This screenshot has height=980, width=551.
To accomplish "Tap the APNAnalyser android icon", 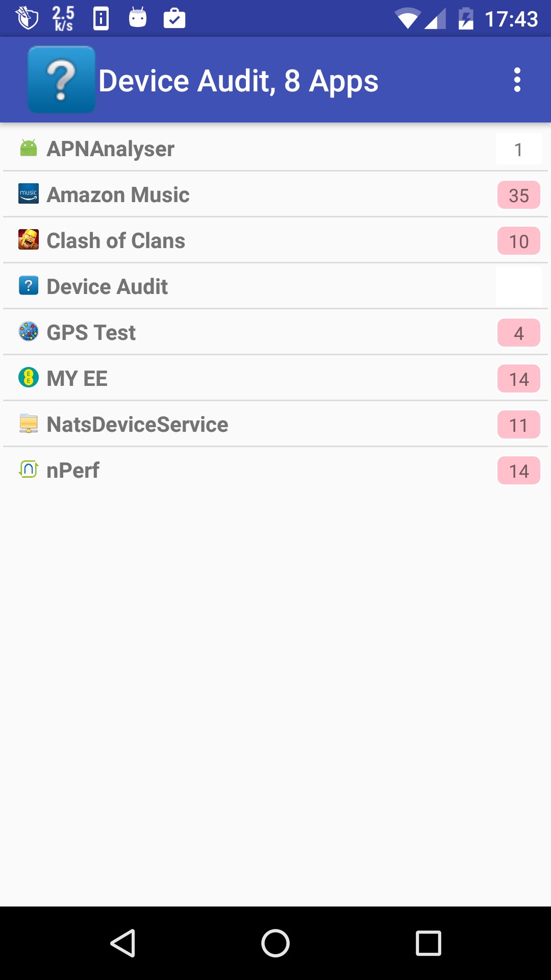I will (x=28, y=148).
